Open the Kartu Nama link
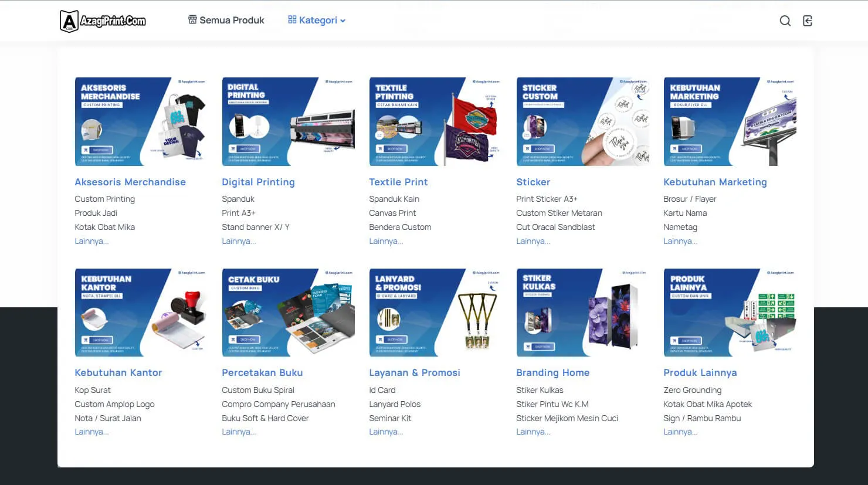Image resolution: width=868 pixels, height=485 pixels. [x=685, y=213]
